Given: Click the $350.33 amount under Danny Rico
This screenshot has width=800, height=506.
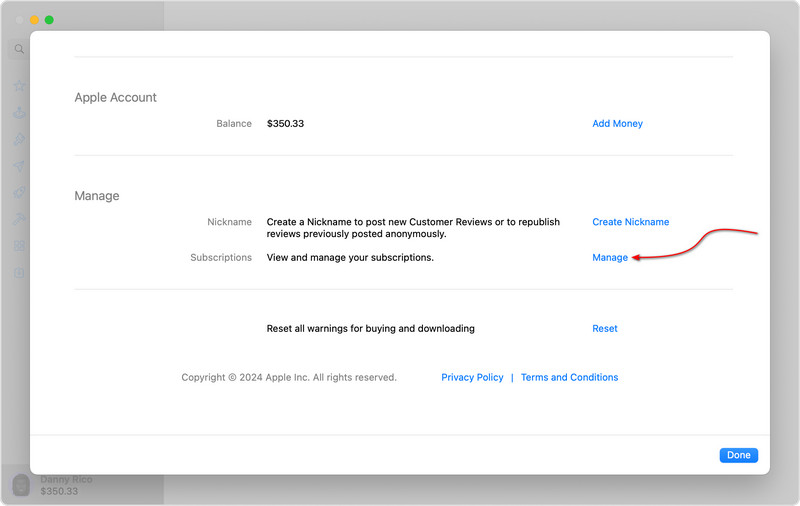Looking at the screenshot, I should pos(59,491).
